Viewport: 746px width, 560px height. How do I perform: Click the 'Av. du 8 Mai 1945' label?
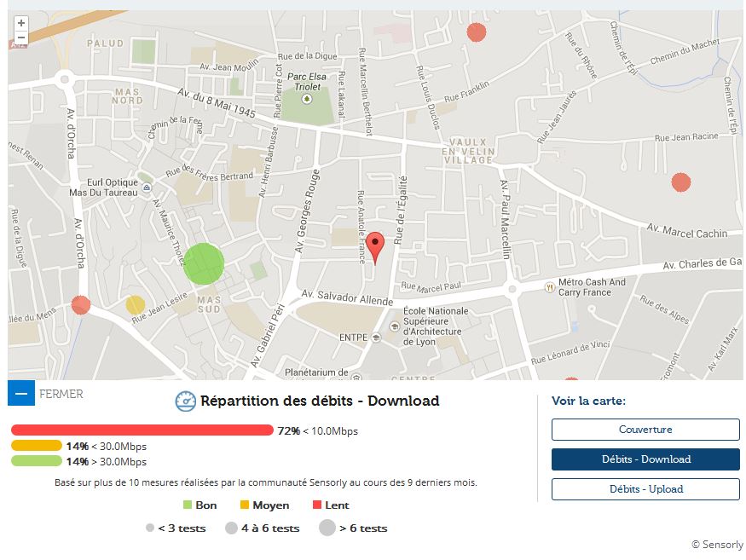pyautogui.click(x=217, y=103)
